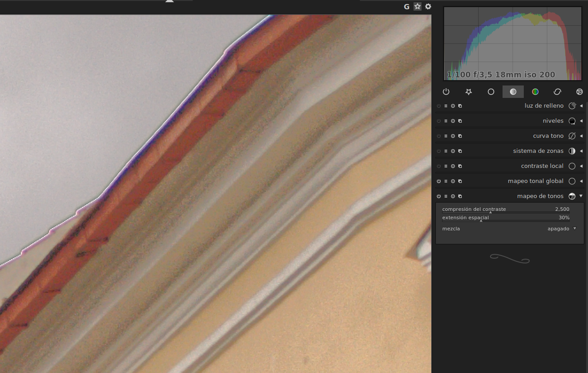Open the mezcla blend mode dropdown
The image size is (588, 373).
click(x=510, y=229)
